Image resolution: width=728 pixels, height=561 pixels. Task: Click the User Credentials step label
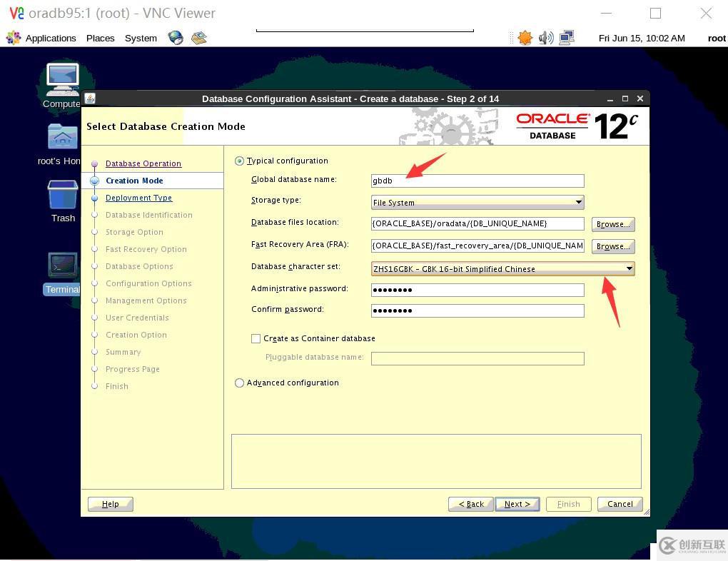click(138, 318)
